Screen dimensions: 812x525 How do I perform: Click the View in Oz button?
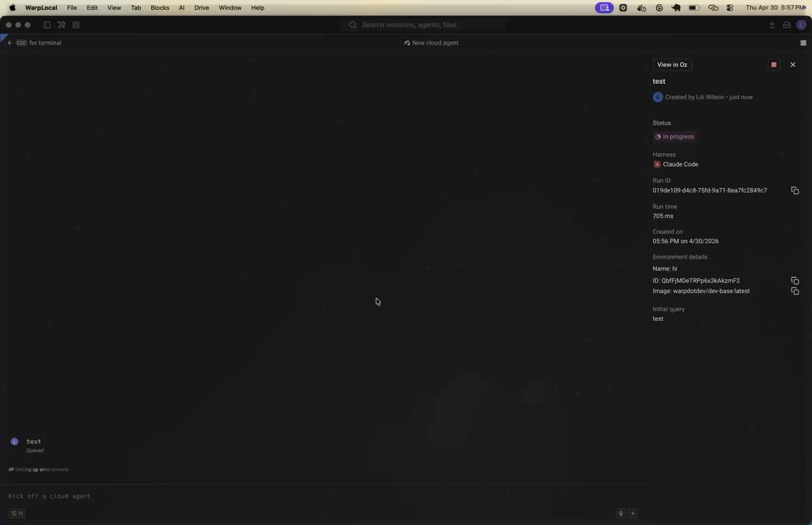pos(672,65)
